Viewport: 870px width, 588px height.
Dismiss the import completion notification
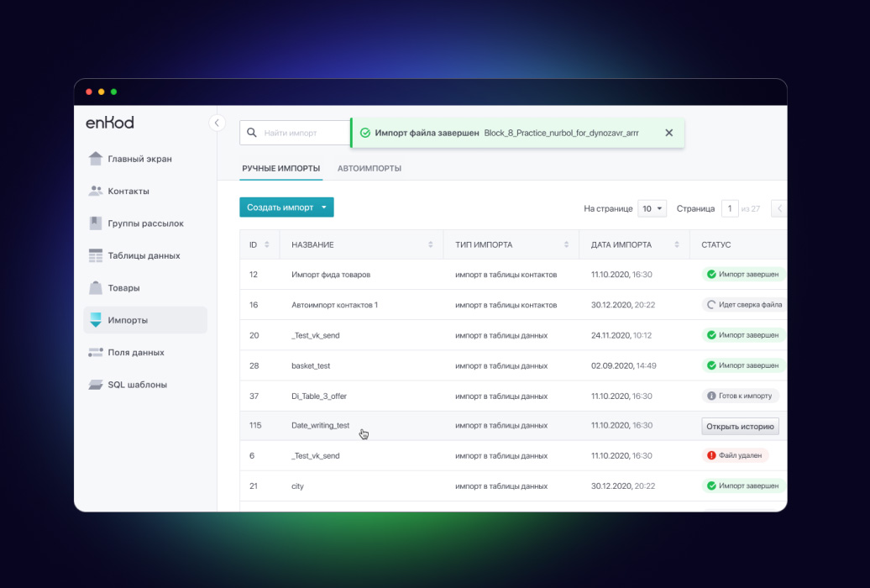point(669,132)
